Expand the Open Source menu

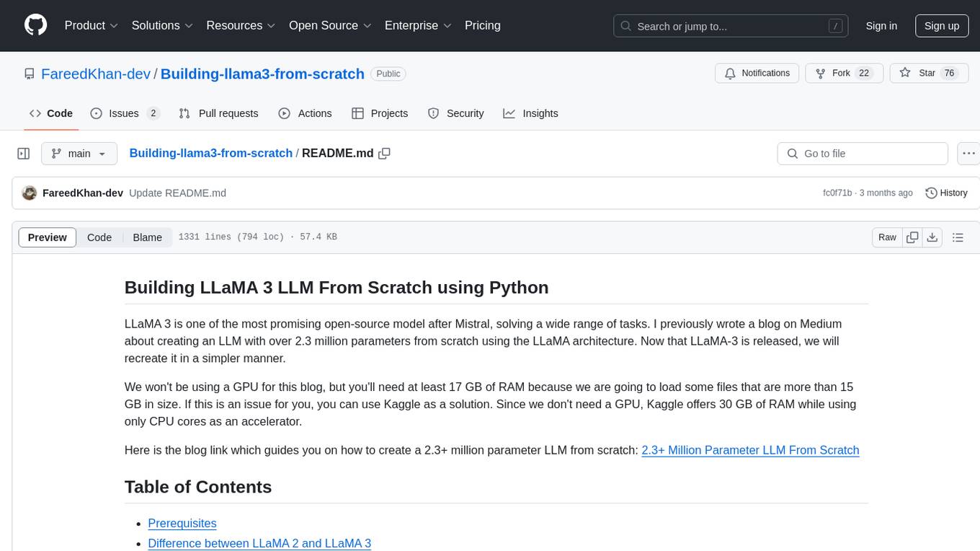click(330, 25)
